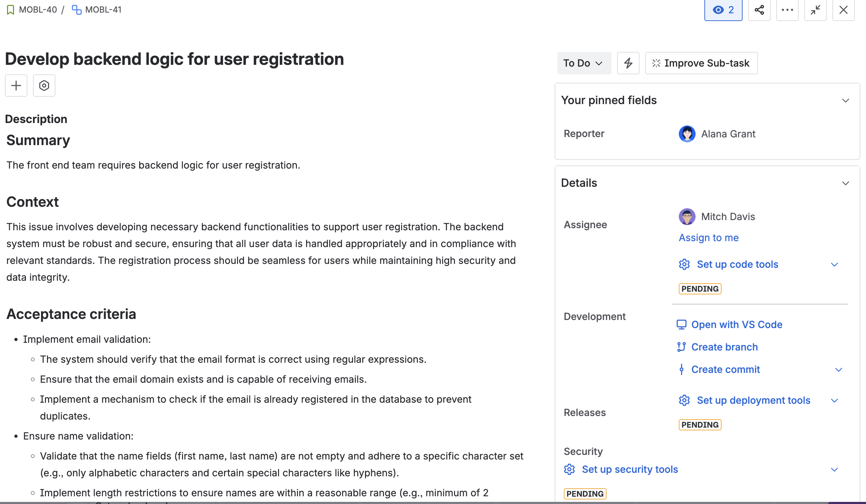Viewport: 866px width, 504px height.
Task: Open the To Do status dropdown
Action: point(584,63)
